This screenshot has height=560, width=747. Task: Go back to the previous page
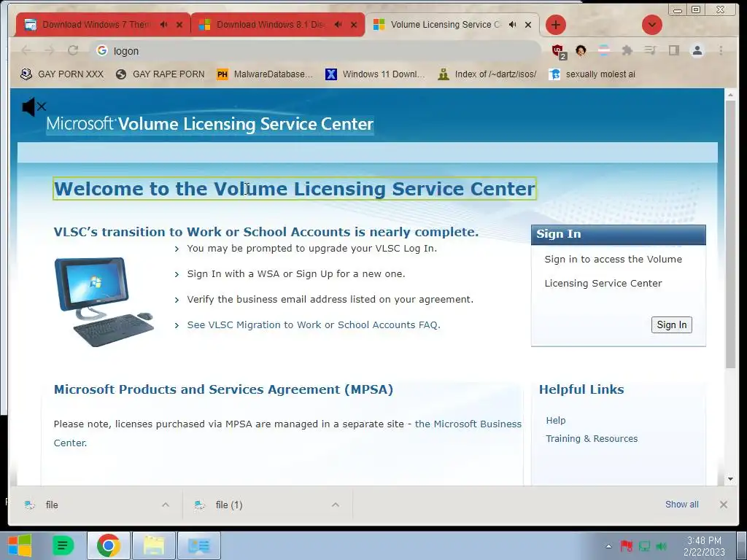click(x=26, y=50)
